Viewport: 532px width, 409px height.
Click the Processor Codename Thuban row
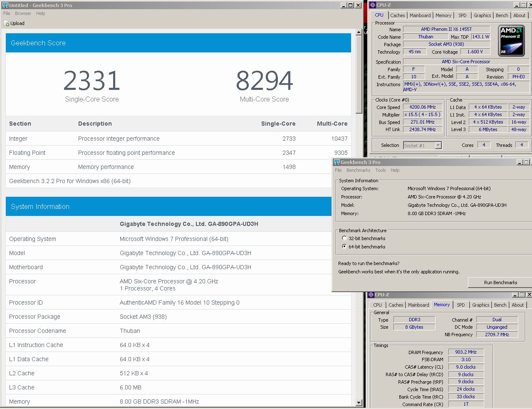(x=178, y=331)
